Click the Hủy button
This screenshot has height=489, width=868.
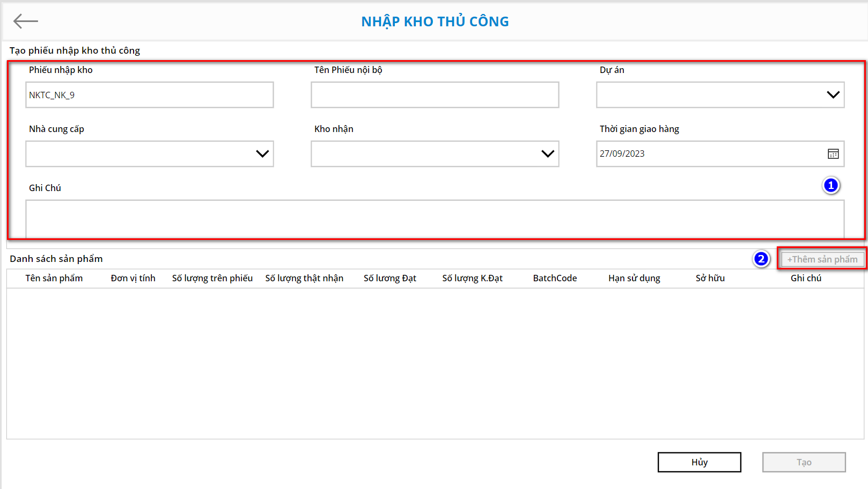[x=700, y=462]
